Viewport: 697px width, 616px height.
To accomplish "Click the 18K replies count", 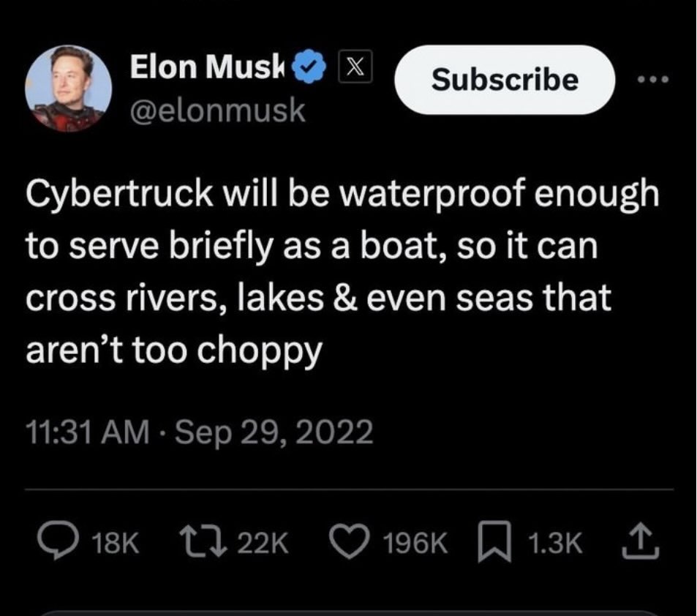I will [x=116, y=544].
